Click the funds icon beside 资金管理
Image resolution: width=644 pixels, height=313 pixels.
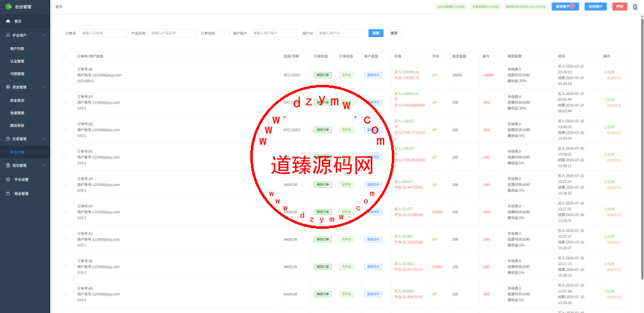click(x=8, y=87)
